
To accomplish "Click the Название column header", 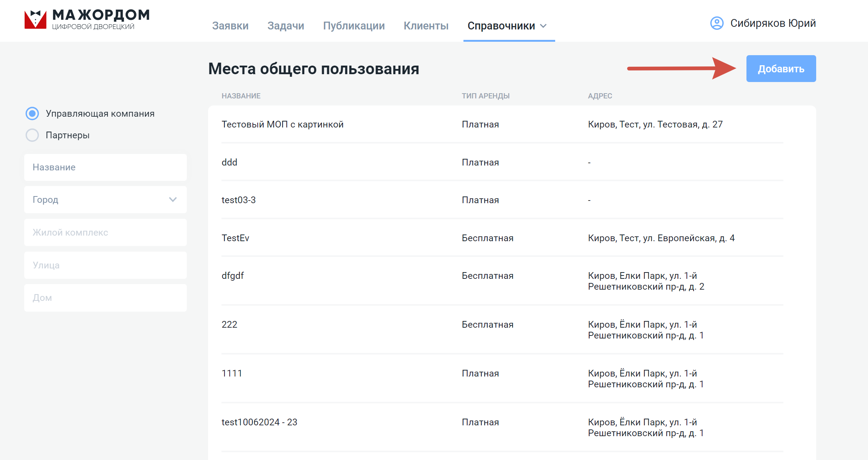I will pos(241,96).
